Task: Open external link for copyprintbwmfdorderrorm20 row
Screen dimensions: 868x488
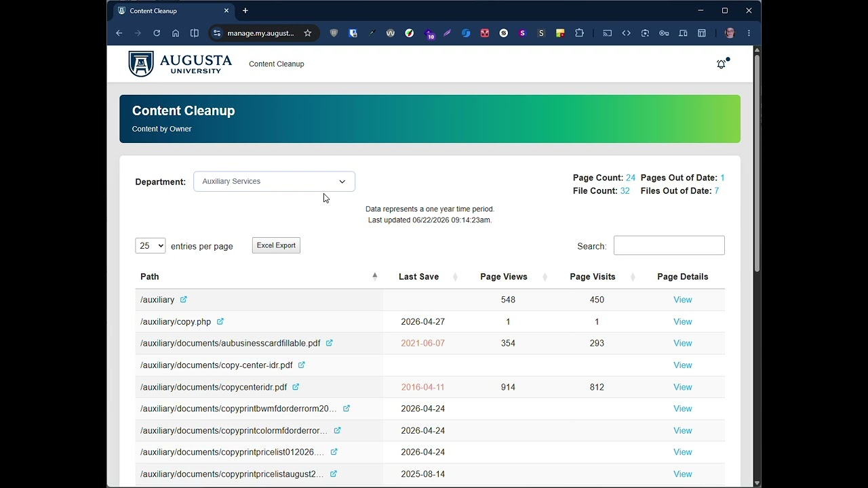Action: 347,409
